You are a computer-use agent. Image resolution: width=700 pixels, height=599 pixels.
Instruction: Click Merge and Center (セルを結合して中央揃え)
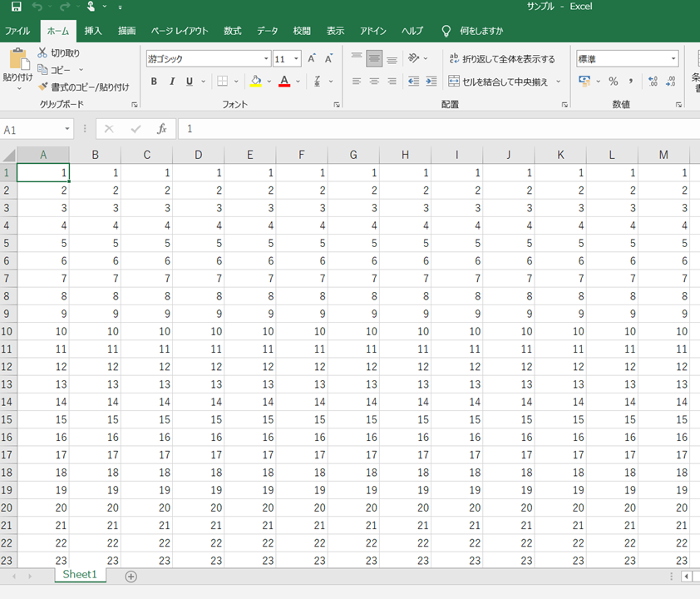[x=498, y=82]
